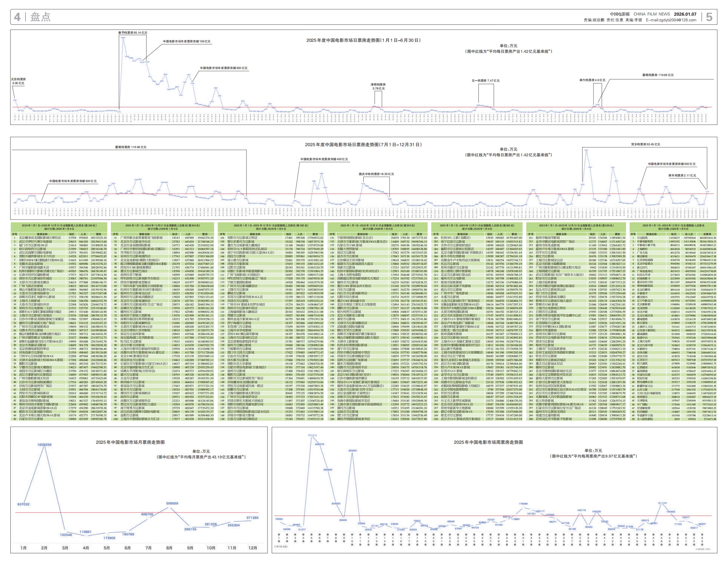The width and height of the screenshot is (728, 563).
Task: Click the February peak value 1609259 on monthly chart
Action: [44, 445]
